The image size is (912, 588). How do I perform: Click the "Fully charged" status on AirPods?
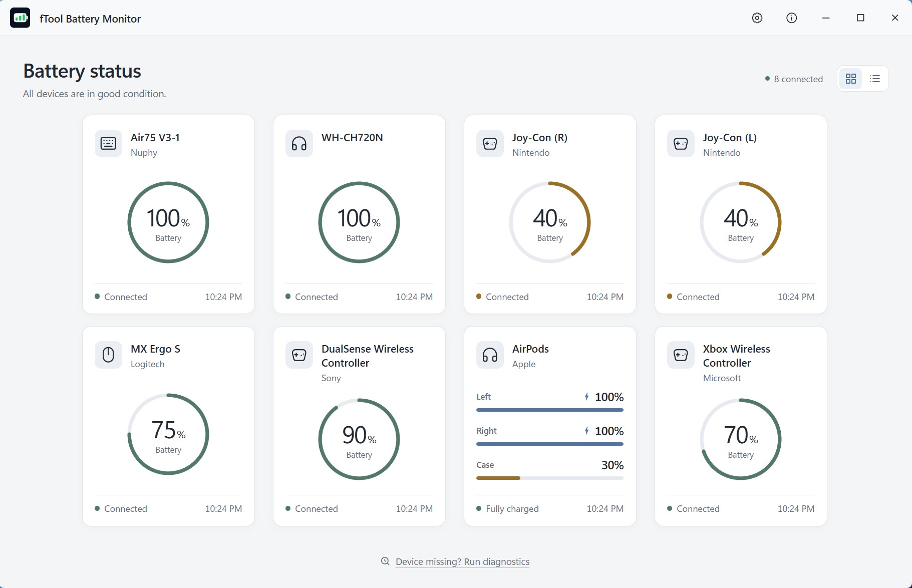(507, 509)
